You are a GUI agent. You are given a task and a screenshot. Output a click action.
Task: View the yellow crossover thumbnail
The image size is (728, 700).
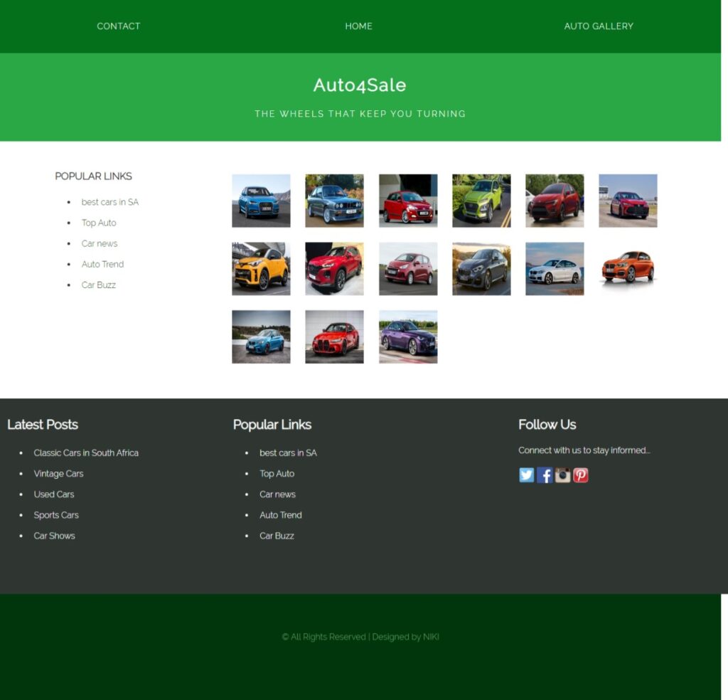click(261, 268)
